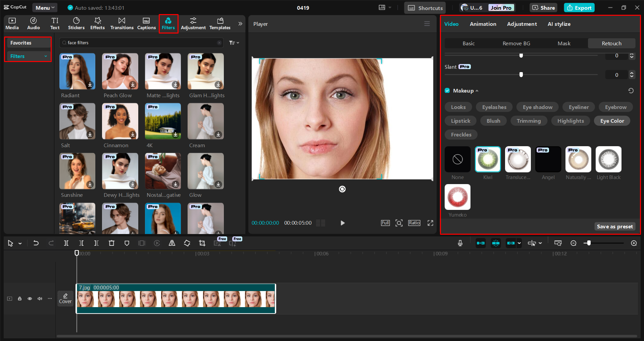Mirror the clip horizontally

click(x=172, y=243)
